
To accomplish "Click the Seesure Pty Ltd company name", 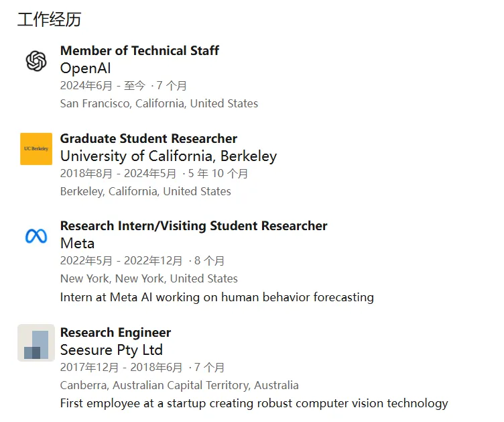I will click(x=111, y=350).
